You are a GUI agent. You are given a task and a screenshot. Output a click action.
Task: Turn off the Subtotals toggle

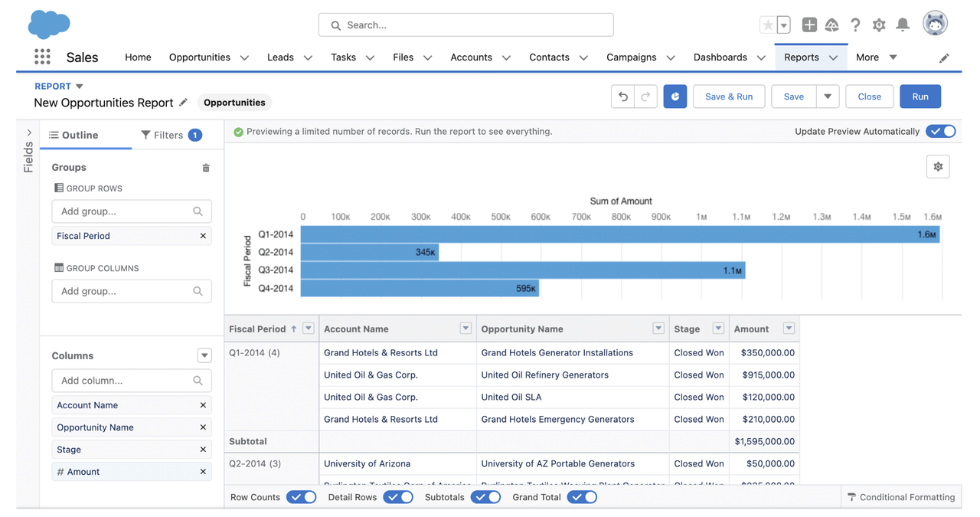point(485,497)
